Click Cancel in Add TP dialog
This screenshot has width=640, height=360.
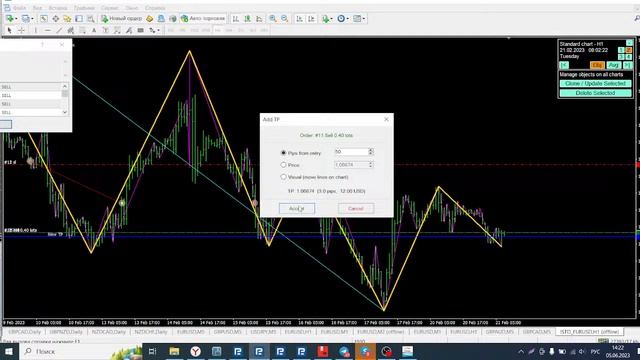tap(356, 209)
